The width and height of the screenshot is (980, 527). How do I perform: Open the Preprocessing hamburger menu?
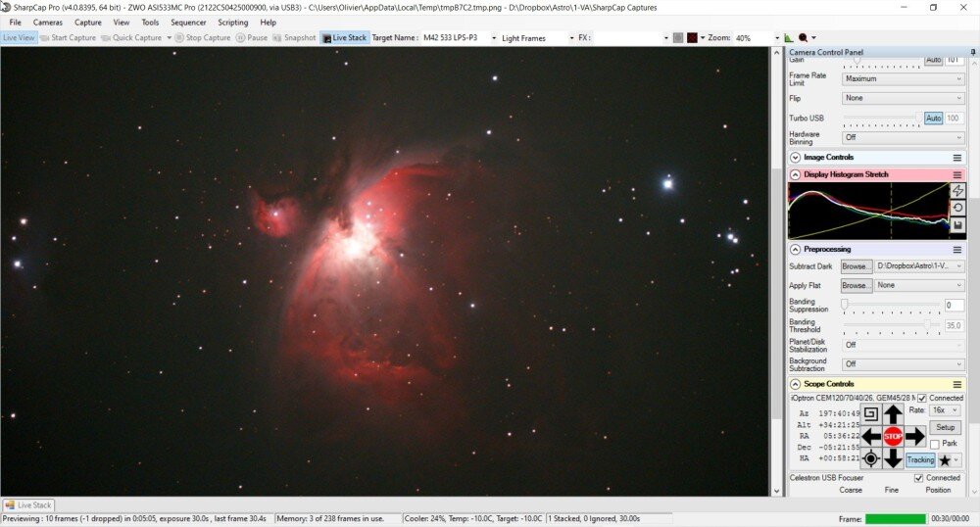point(956,250)
